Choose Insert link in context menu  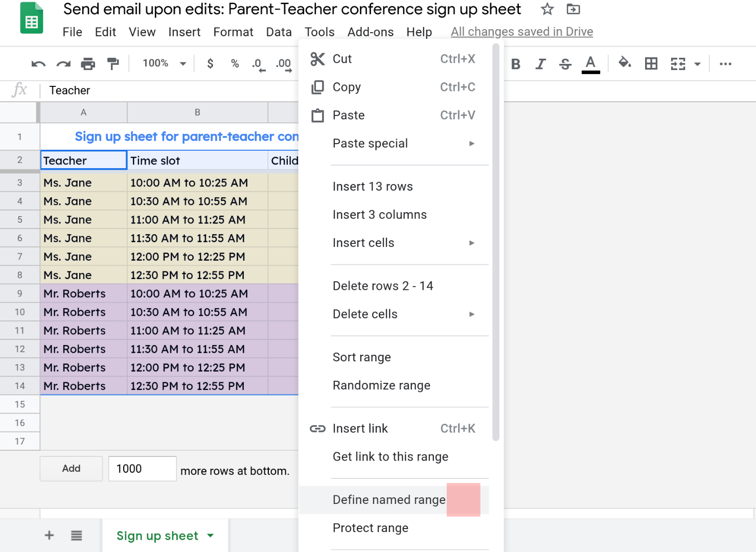[394, 428]
